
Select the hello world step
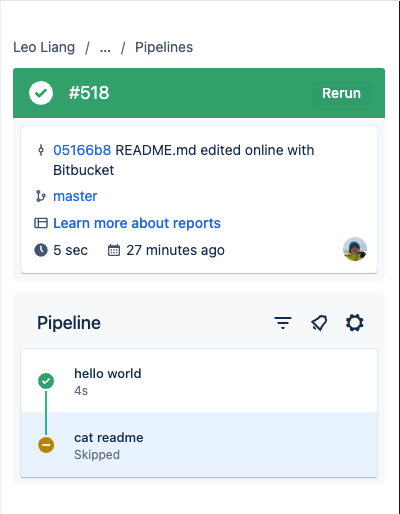(x=199, y=381)
